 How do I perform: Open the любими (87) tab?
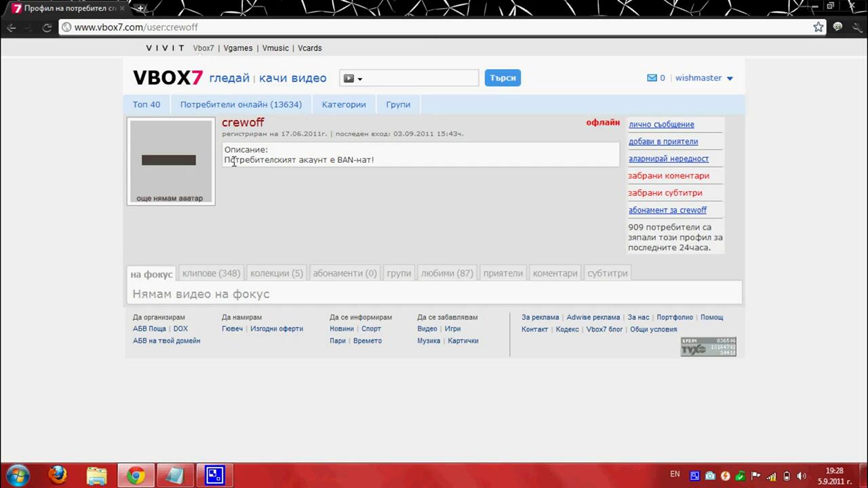tap(447, 273)
